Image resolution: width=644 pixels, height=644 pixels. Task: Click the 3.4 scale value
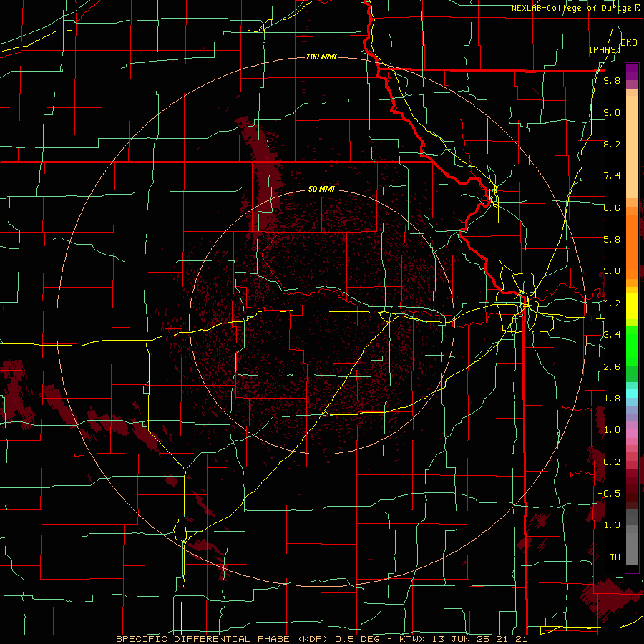click(612, 335)
